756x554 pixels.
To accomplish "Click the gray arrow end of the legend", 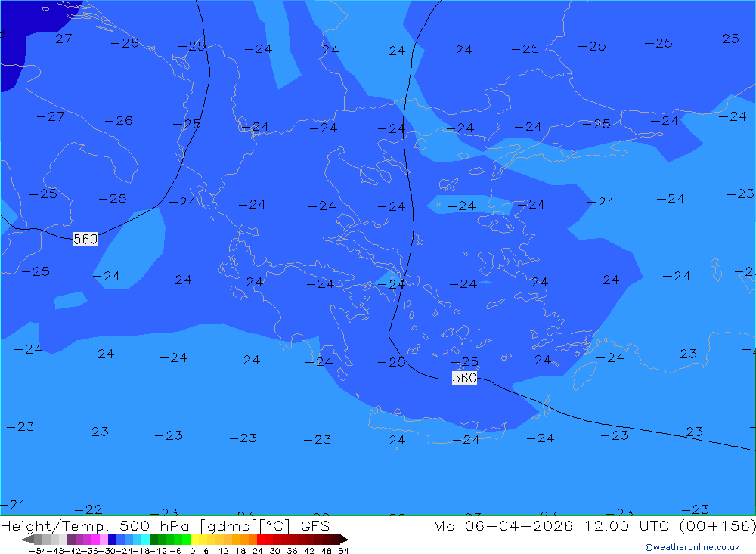I will point(27,540).
